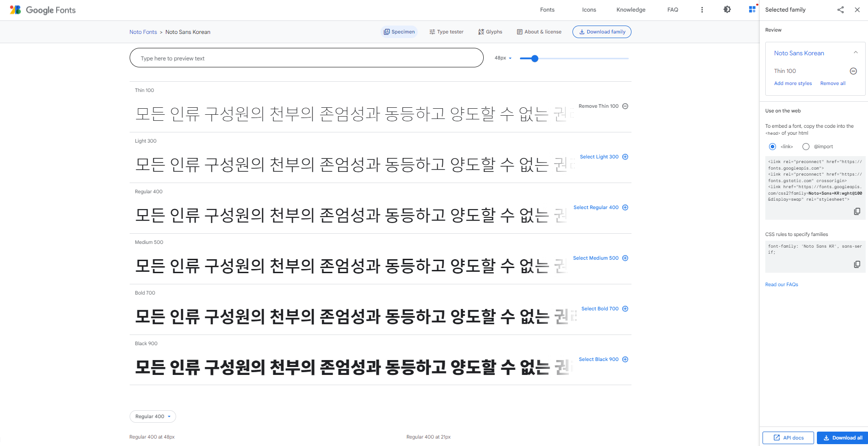Click the Noto Sans Korean link in Review
This screenshot has height=446, width=868.
799,53
